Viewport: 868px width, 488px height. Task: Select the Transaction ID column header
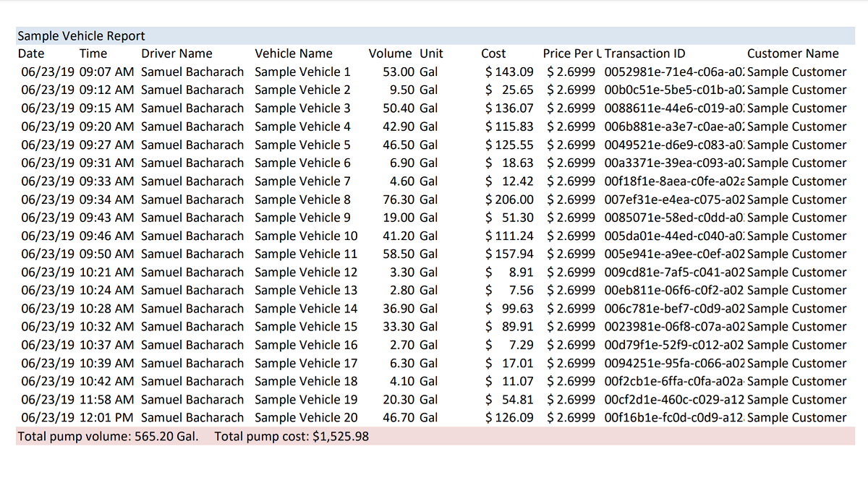(645, 53)
